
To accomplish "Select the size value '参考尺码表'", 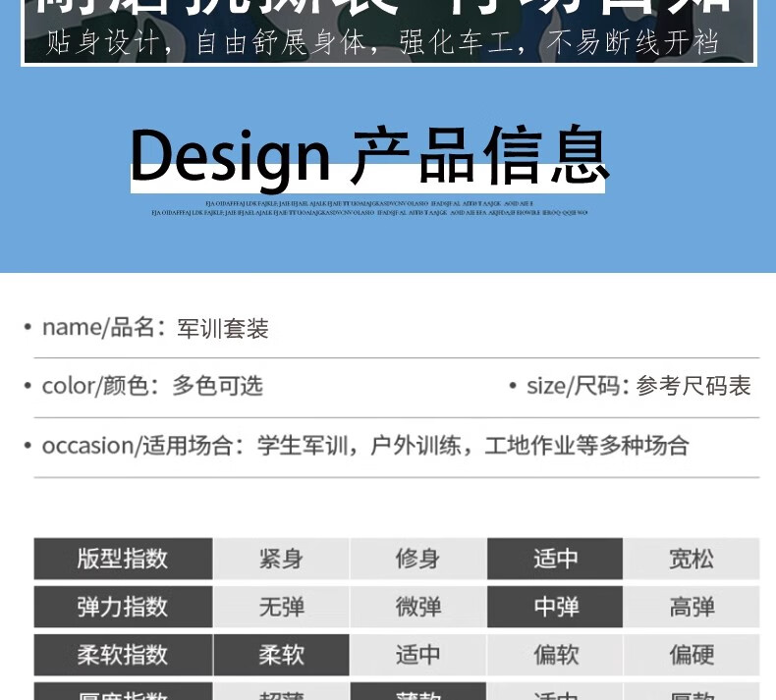I will pos(693,386).
